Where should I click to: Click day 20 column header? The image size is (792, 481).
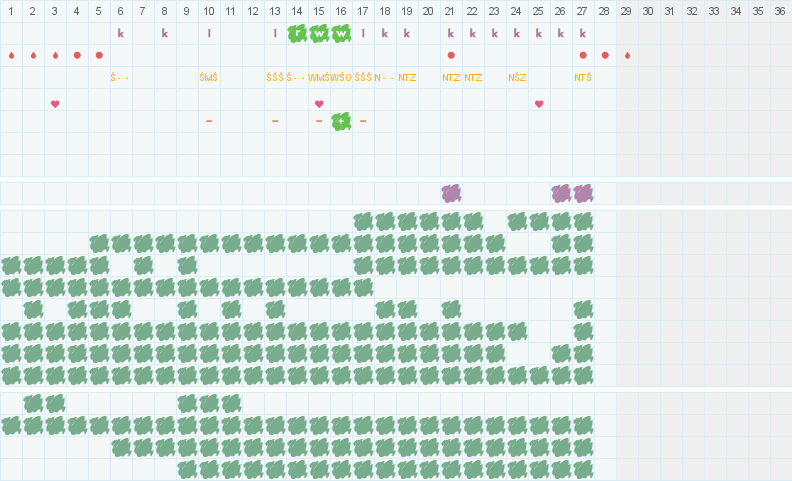pyautogui.click(x=429, y=11)
